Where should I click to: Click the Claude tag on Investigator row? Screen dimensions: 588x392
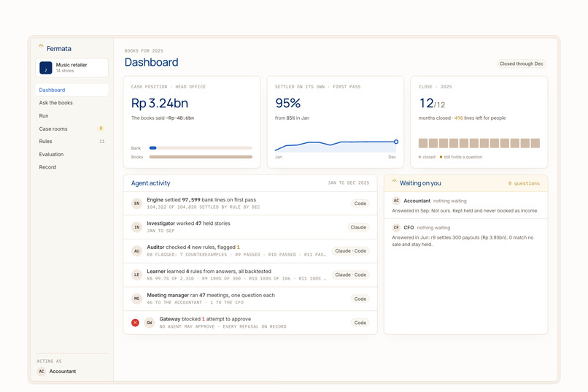pyautogui.click(x=358, y=227)
